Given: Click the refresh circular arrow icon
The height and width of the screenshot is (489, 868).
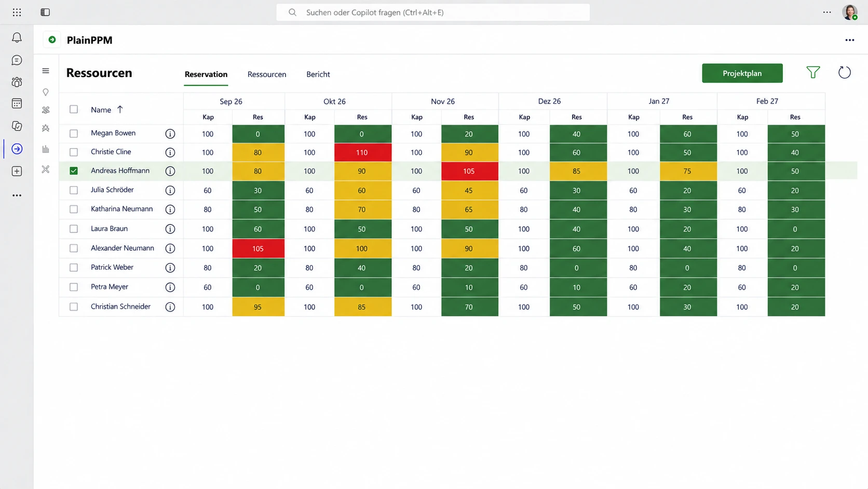Looking at the screenshot, I should tap(845, 73).
